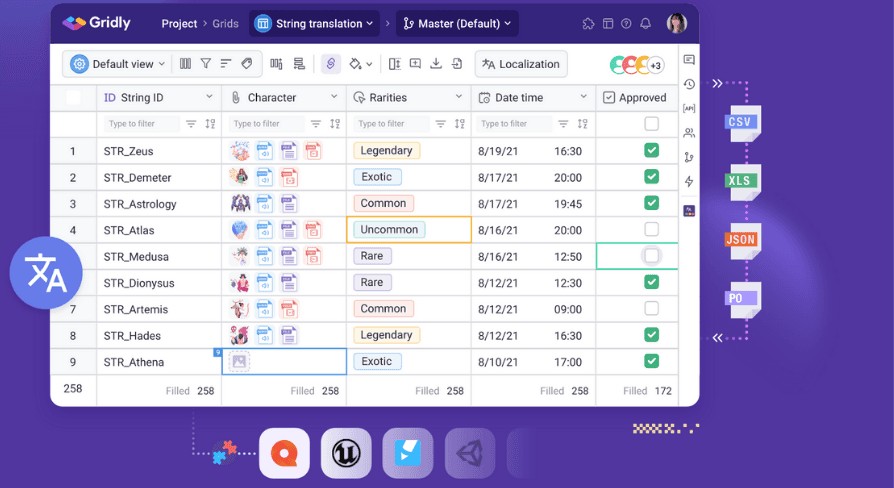Toggle the dependency link icon
894x488 pixels.
point(331,64)
